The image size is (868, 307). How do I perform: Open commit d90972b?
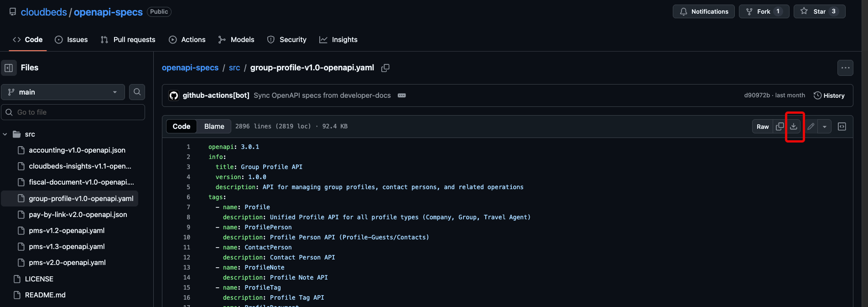pyautogui.click(x=757, y=95)
